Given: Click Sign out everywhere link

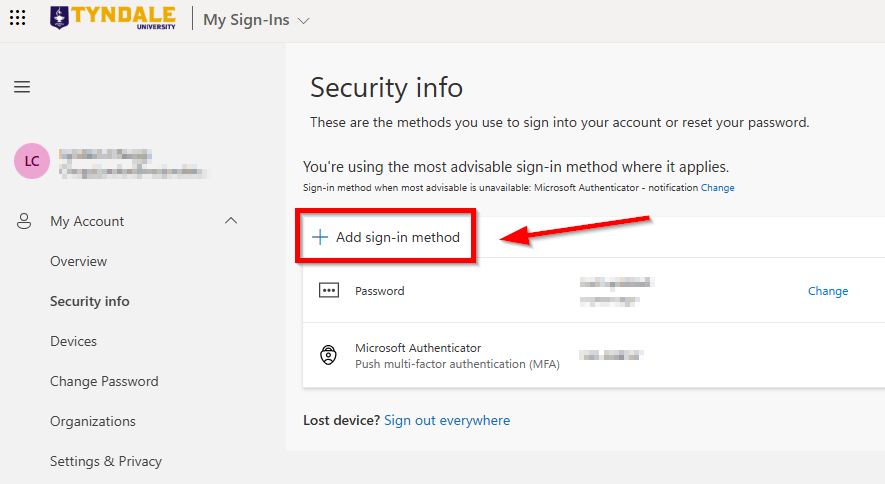Looking at the screenshot, I should (x=447, y=420).
